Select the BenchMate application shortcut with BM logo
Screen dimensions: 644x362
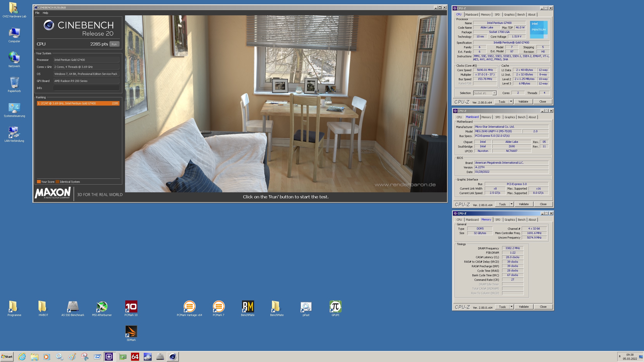(248, 308)
